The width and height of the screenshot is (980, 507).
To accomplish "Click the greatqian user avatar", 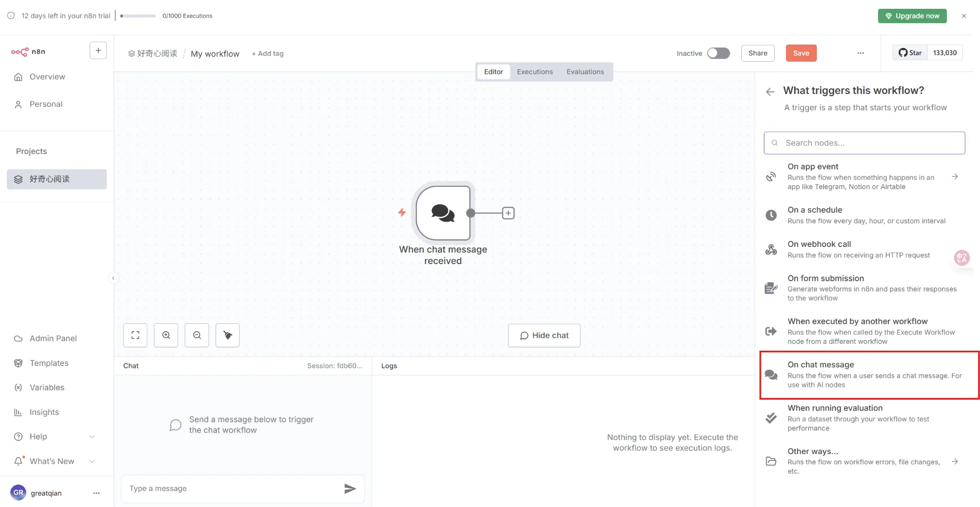I will click(18, 493).
